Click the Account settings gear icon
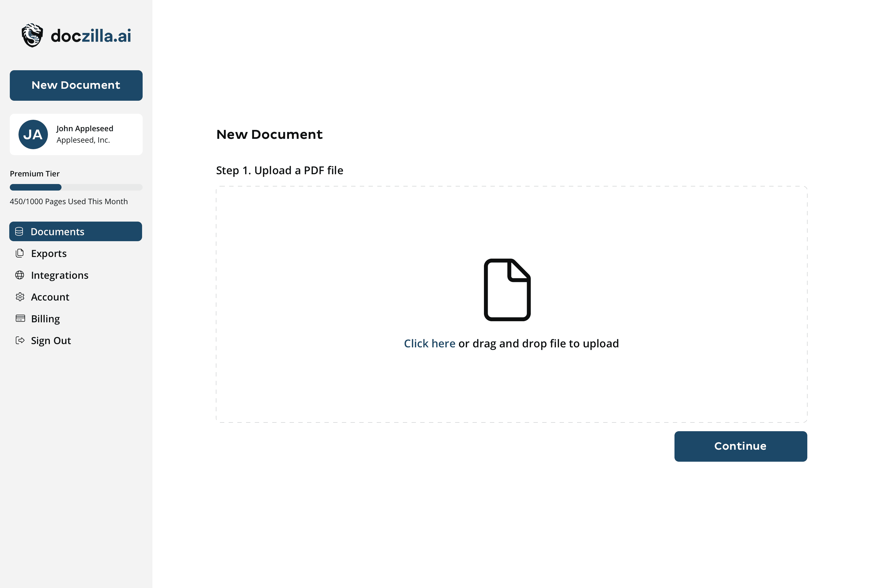871x588 pixels. point(19,297)
